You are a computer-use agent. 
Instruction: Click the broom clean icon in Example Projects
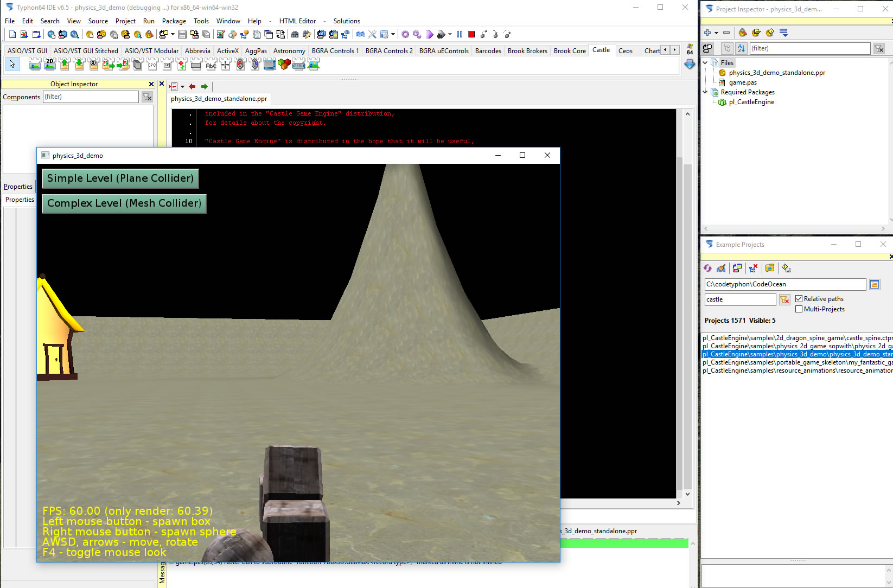(x=721, y=268)
